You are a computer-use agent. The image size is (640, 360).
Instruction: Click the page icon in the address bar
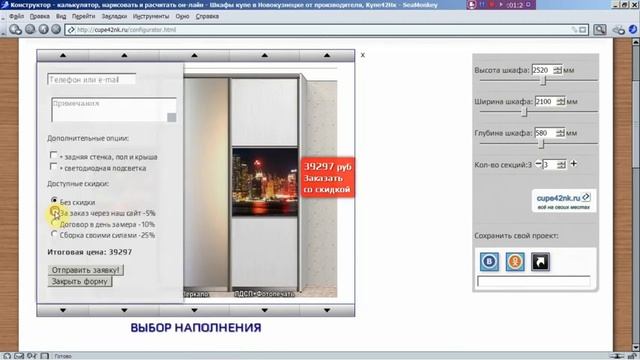[71, 30]
